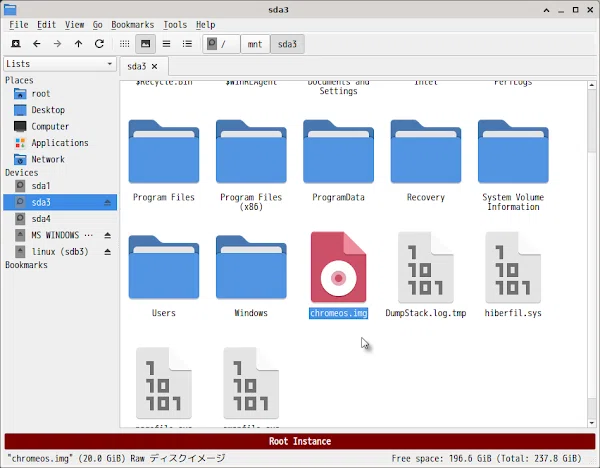Go up to parent folder
Image resolution: width=600 pixels, height=468 pixels.
78,44
